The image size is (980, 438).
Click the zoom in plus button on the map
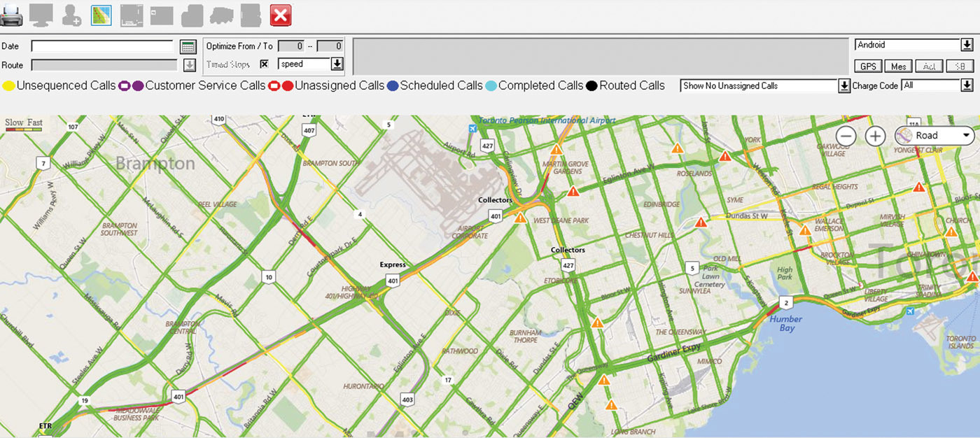click(x=875, y=135)
